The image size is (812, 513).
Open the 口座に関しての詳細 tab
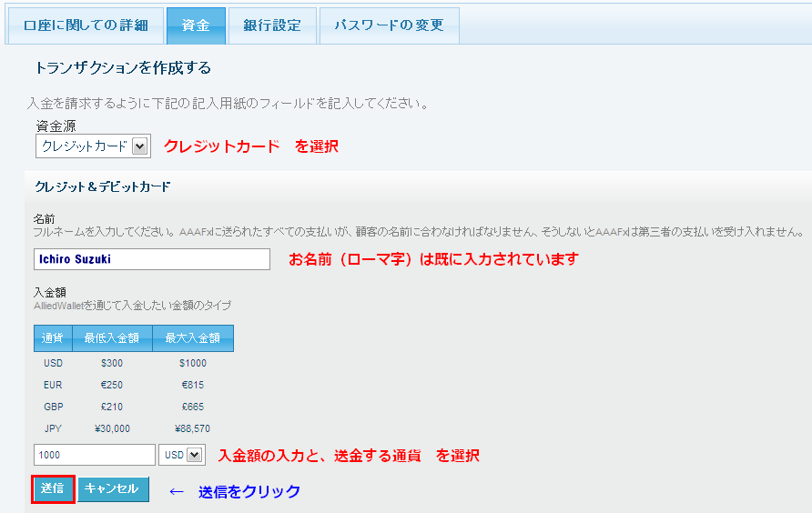[x=86, y=25]
